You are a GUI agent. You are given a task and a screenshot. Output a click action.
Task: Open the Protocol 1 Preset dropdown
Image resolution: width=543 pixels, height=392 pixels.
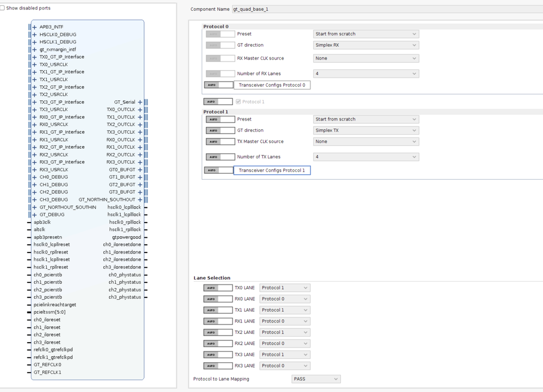(x=366, y=119)
